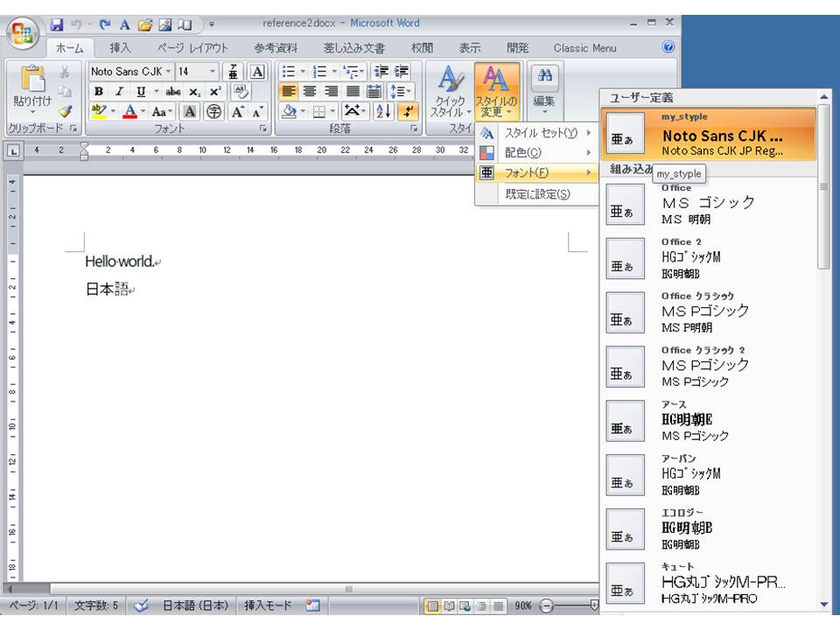The height and width of the screenshot is (630, 840).
Task: Apply superscript formatting
Action: pyautogui.click(x=215, y=92)
